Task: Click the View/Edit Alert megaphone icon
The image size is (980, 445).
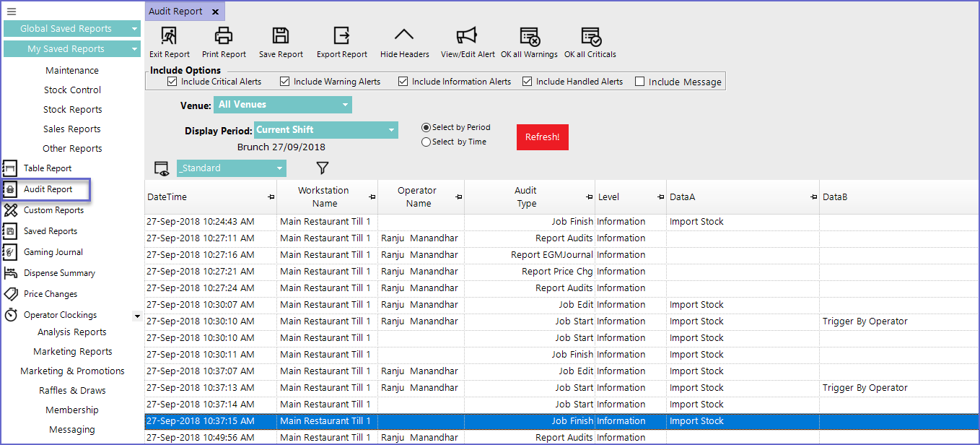Action: (468, 36)
